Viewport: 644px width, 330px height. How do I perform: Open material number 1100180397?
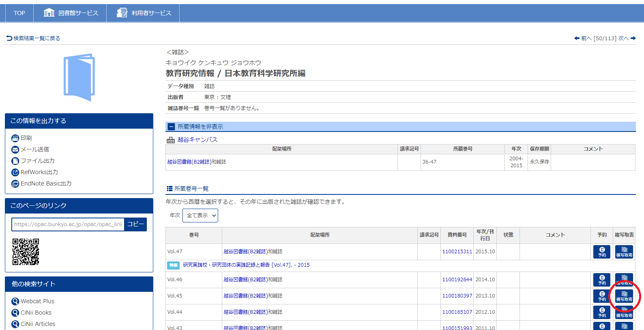[x=457, y=296]
